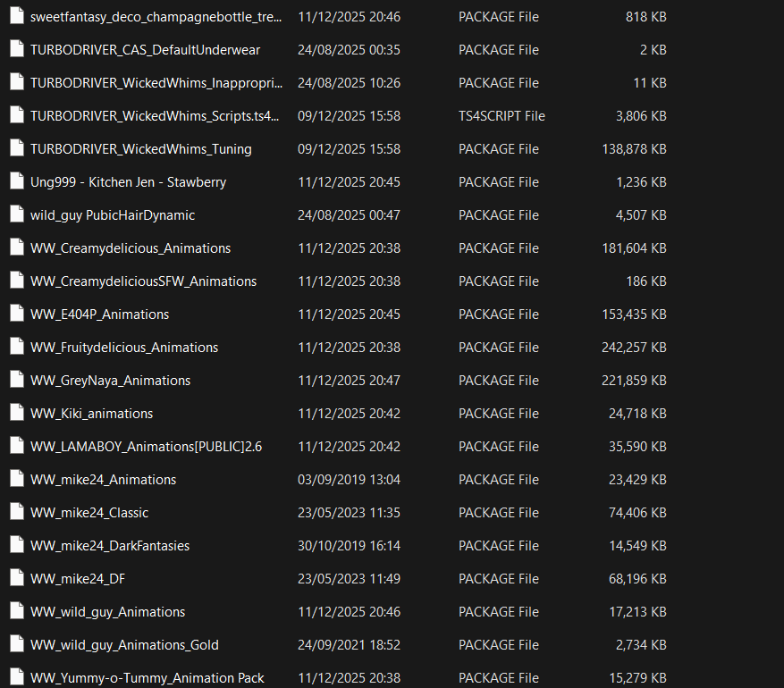Click the 181,604 KB size value
This screenshot has width=784, height=688.
(x=634, y=248)
